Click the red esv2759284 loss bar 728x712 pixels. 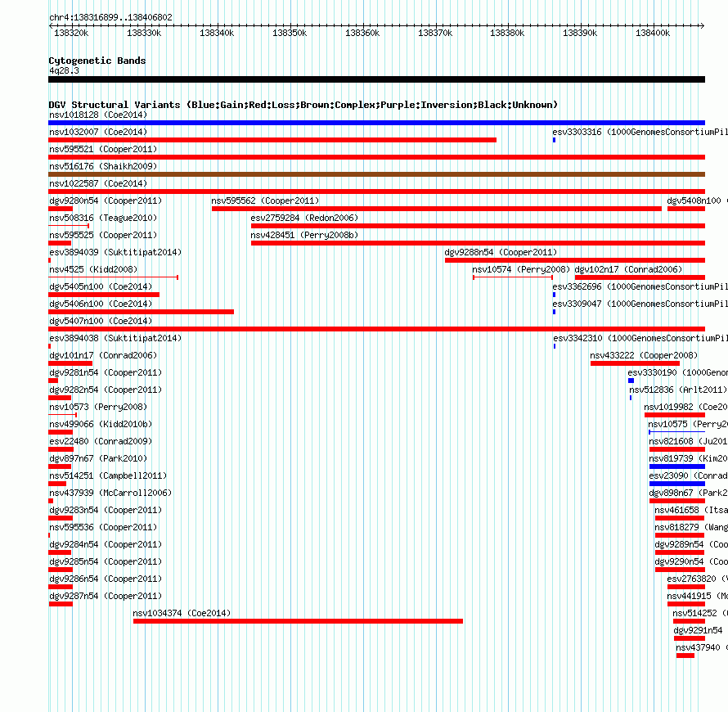pyautogui.click(x=478, y=226)
